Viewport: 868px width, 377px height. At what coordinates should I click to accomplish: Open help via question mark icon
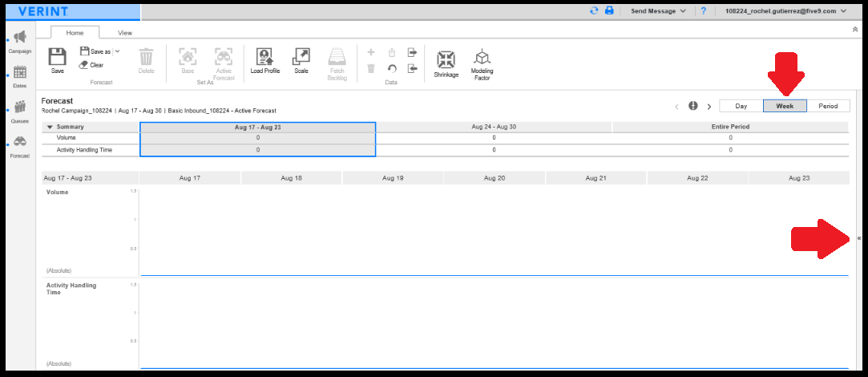[x=704, y=10]
